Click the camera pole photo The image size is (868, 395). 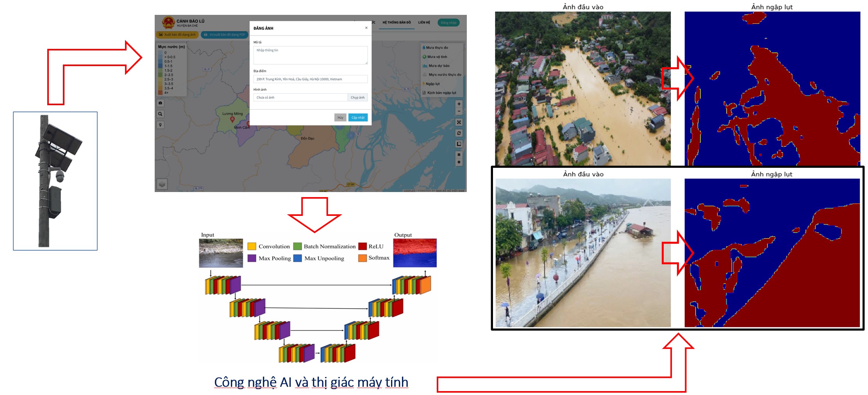pyautogui.click(x=55, y=181)
